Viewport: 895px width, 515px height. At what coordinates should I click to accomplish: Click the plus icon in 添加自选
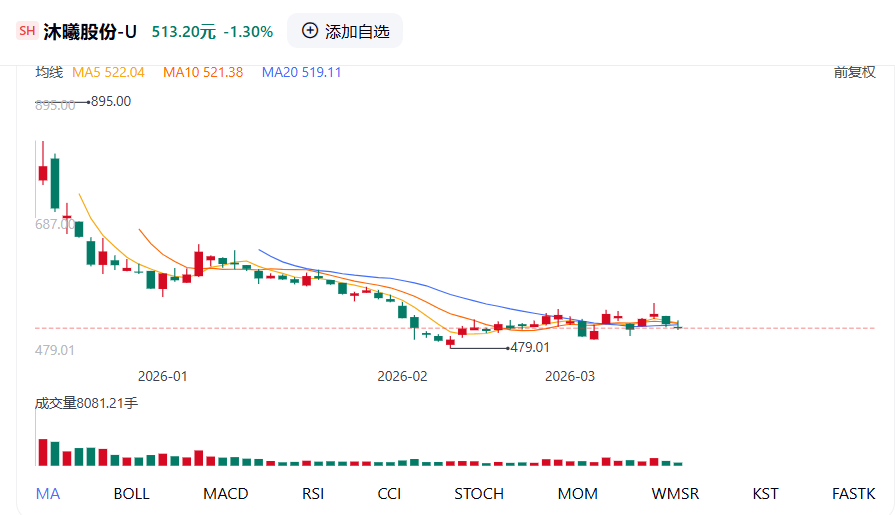click(309, 31)
